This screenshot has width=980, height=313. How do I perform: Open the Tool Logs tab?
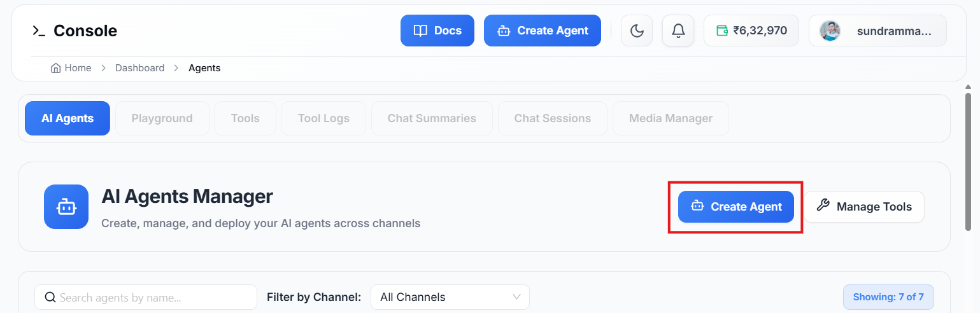[x=323, y=118]
